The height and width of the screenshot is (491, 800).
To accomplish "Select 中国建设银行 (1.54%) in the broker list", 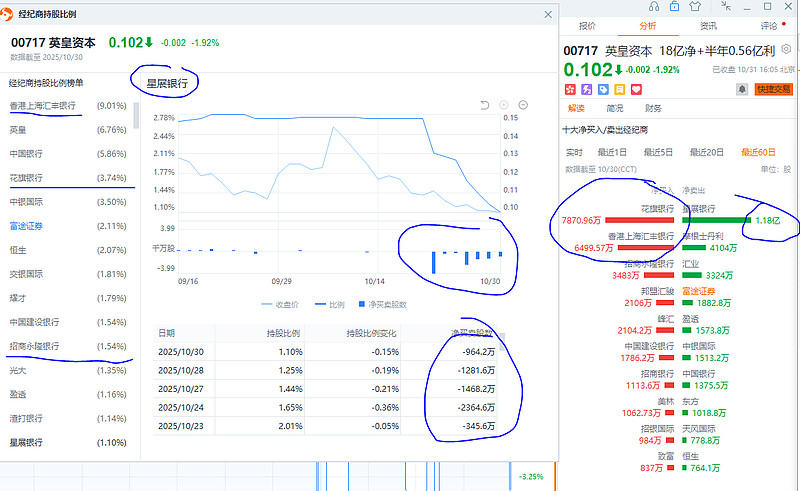I will (68, 322).
